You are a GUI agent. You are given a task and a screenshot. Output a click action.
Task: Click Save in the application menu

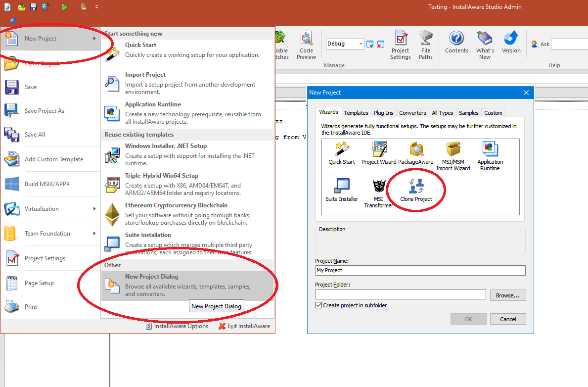point(50,87)
